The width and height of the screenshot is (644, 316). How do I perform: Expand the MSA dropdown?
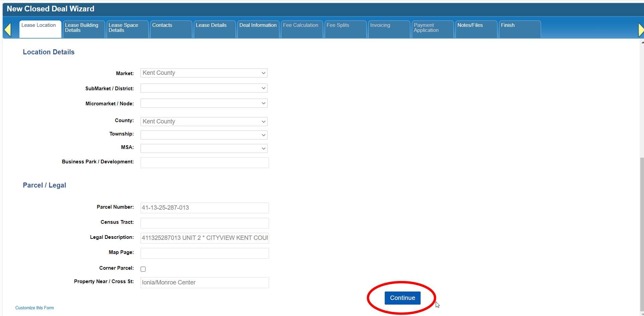(204, 148)
